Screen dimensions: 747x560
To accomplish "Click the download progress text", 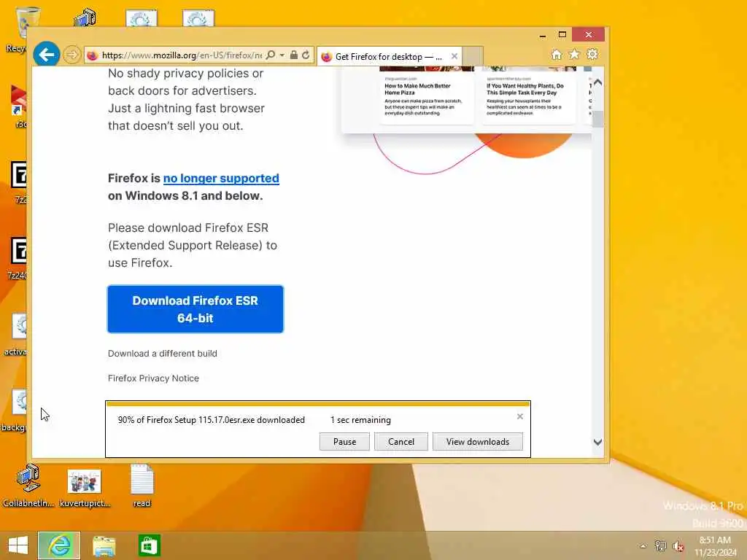I will click(211, 420).
